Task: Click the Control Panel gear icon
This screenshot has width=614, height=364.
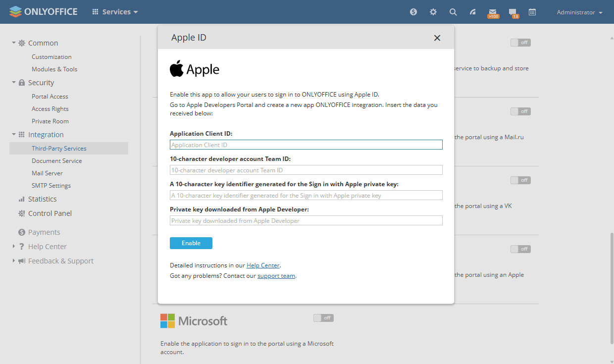Action: click(22, 213)
